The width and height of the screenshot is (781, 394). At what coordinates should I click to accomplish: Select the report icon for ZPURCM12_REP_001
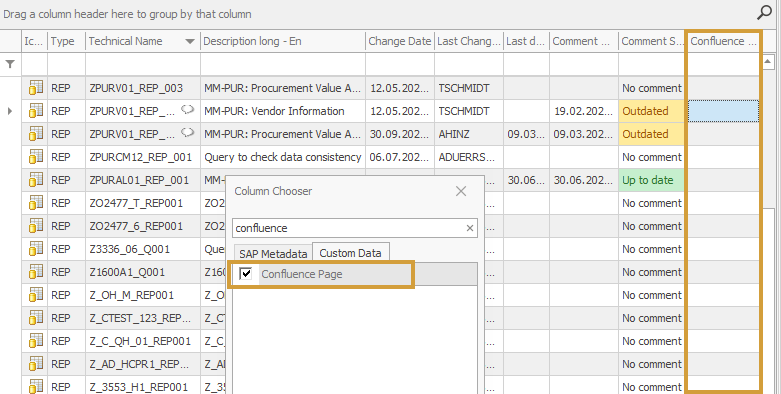coord(35,157)
